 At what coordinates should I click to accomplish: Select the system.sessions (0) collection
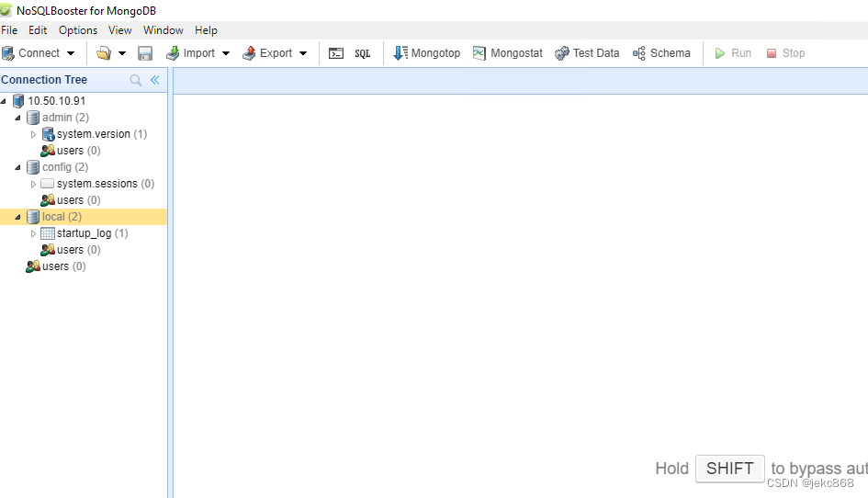pyautogui.click(x=84, y=184)
